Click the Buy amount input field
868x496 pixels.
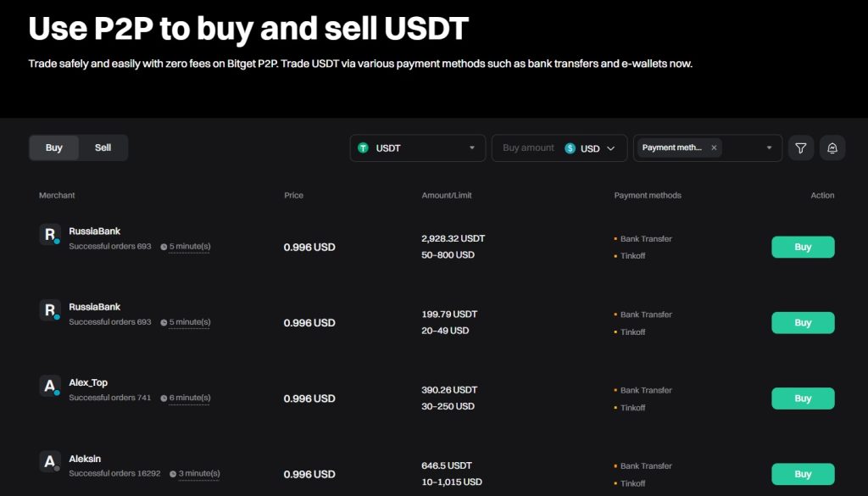(x=528, y=148)
